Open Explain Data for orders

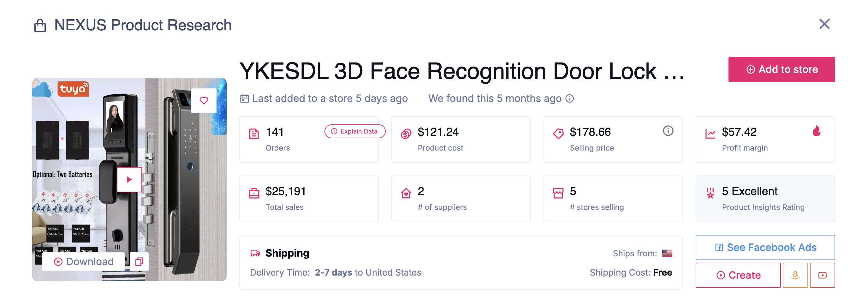point(355,131)
